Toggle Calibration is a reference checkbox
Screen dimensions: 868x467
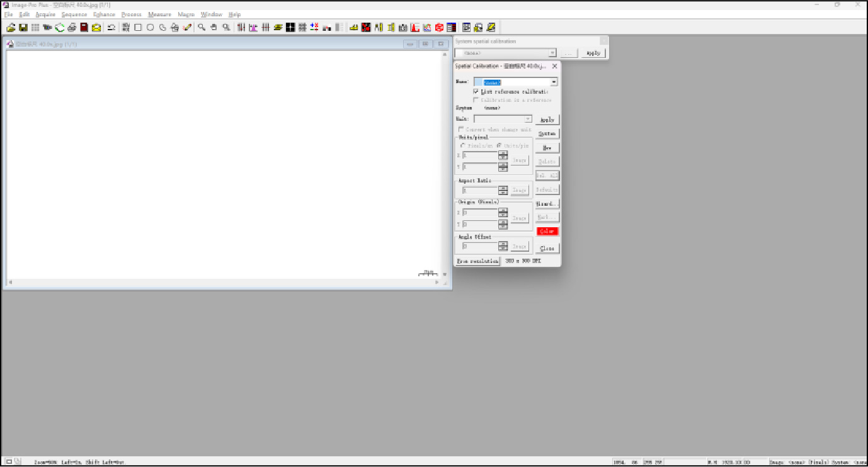(476, 100)
